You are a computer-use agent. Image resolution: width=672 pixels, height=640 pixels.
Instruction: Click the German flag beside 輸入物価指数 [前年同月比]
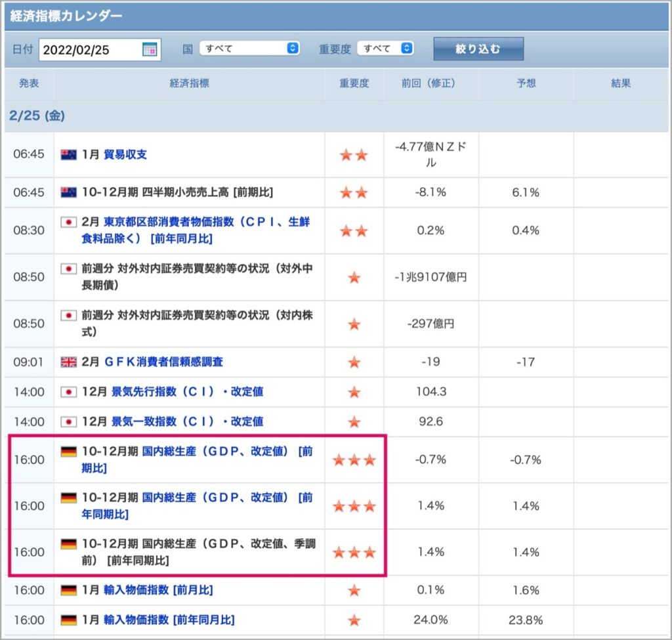(x=68, y=620)
